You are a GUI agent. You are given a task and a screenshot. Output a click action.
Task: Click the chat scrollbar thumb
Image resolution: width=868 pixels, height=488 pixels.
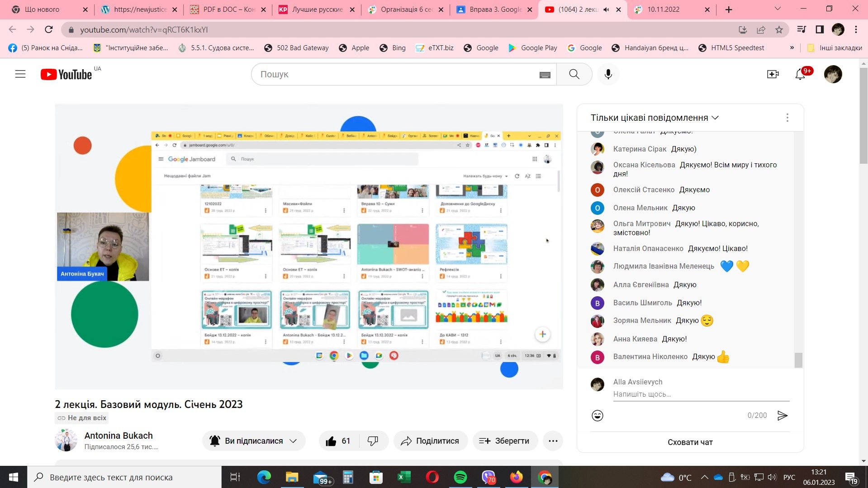[798, 360]
